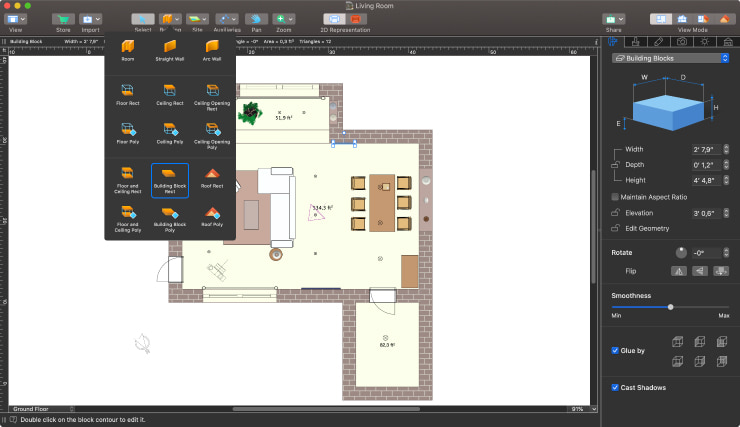Choose the Roof Poly tool

pyautogui.click(x=212, y=217)
